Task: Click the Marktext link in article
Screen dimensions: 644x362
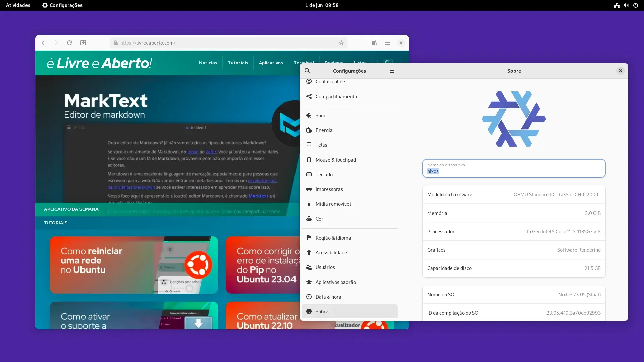Action: pyautogui.click(x=258, y=196)
